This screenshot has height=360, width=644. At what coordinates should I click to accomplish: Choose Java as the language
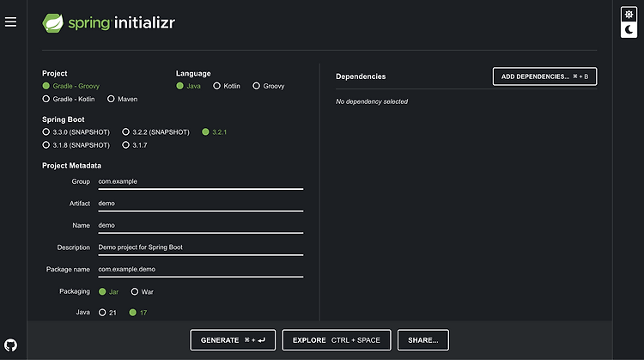coord(189,86)
